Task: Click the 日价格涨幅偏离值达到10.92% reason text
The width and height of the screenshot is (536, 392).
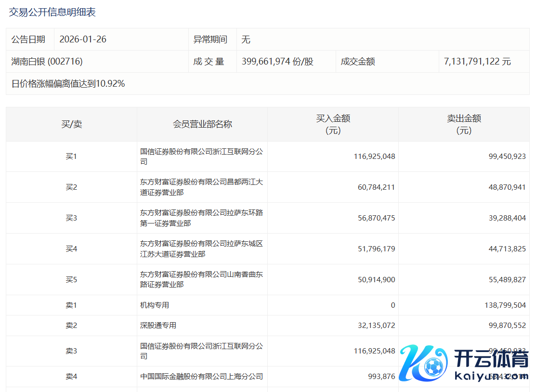Action: tap(68, 84)
